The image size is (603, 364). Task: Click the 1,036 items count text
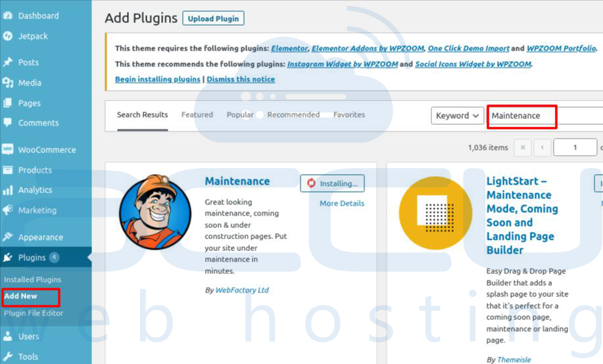coord(488,147)
